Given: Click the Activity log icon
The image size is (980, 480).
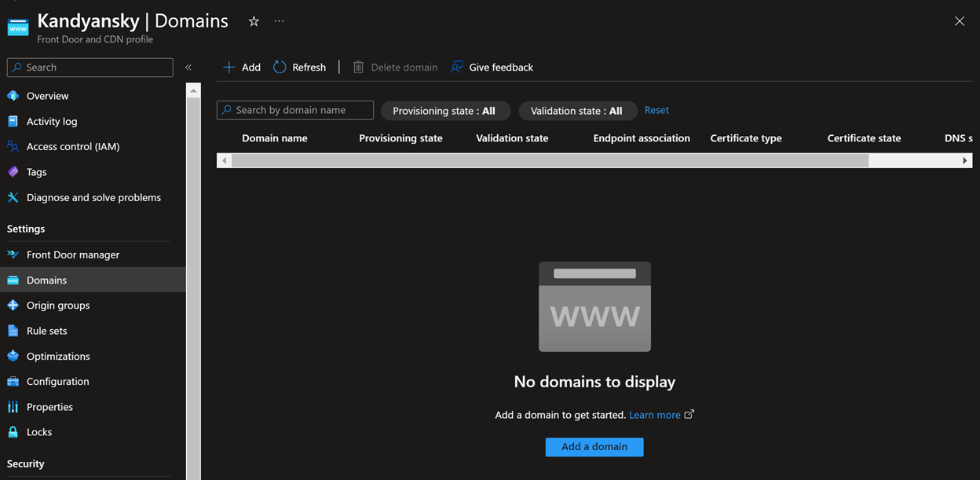Looking at the screenshot, I should click(x=13, y=121).
